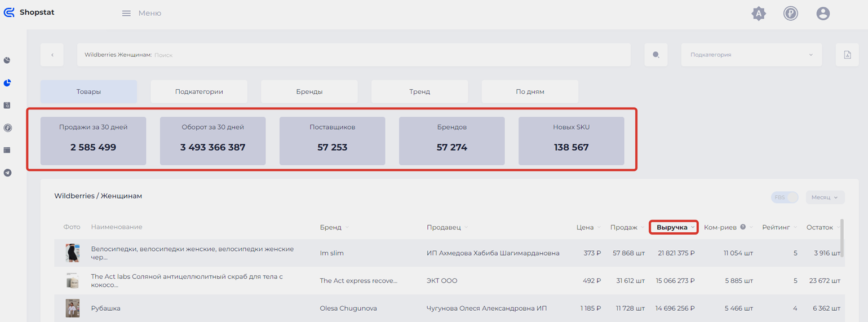Open the ruble coin sidebar icon
The width and height of the screenshot is (868, 322).
(x=7, y=128)
